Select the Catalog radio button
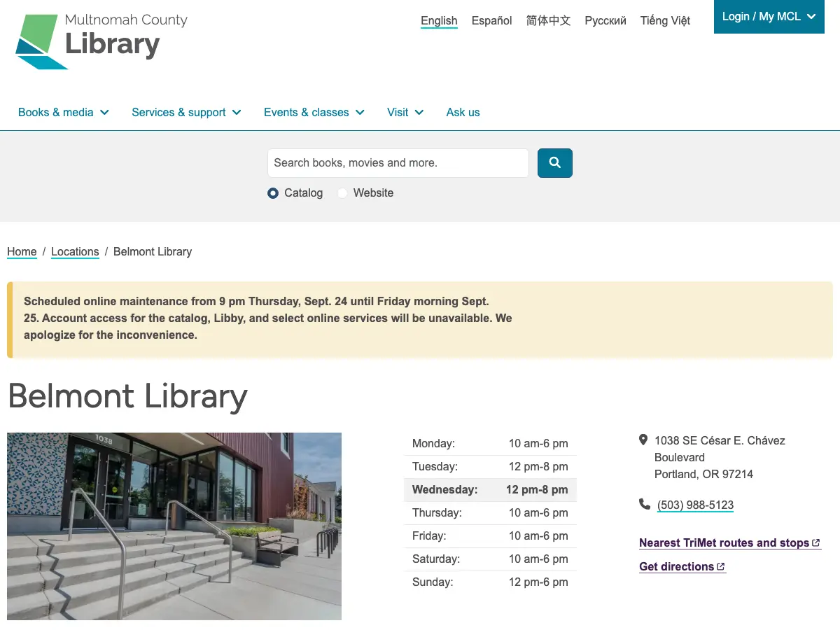Viewport: 840px width, 630px height. (273, 193)
